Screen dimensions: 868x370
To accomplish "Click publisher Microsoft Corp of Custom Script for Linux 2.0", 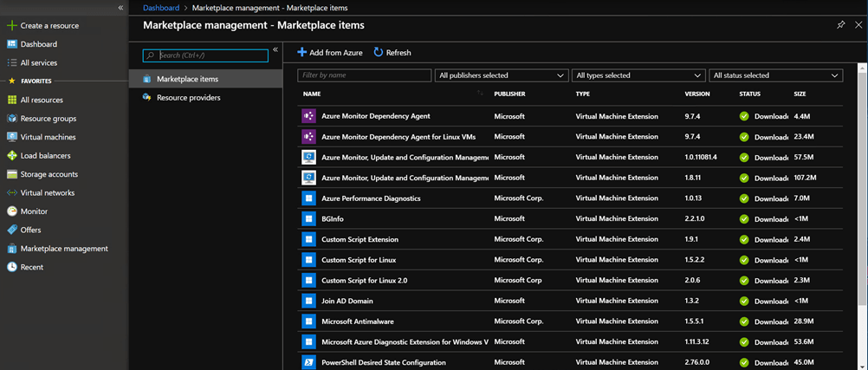I will click(517, 280).
